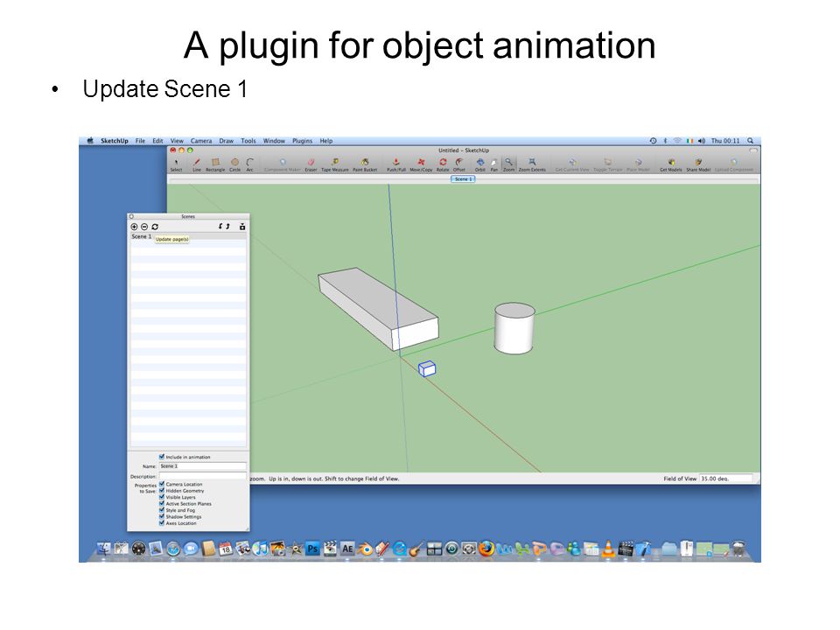The height and width of the screenshot is (630, 840).
Task: Choose the Tape Measure tool
Action: point(335,164)
